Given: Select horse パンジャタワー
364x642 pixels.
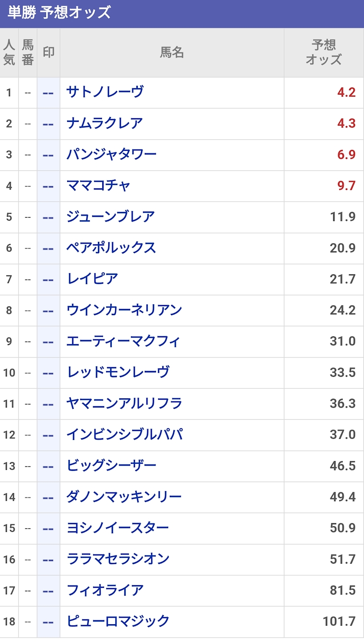Looking at the screenshot, I should 111,155.
